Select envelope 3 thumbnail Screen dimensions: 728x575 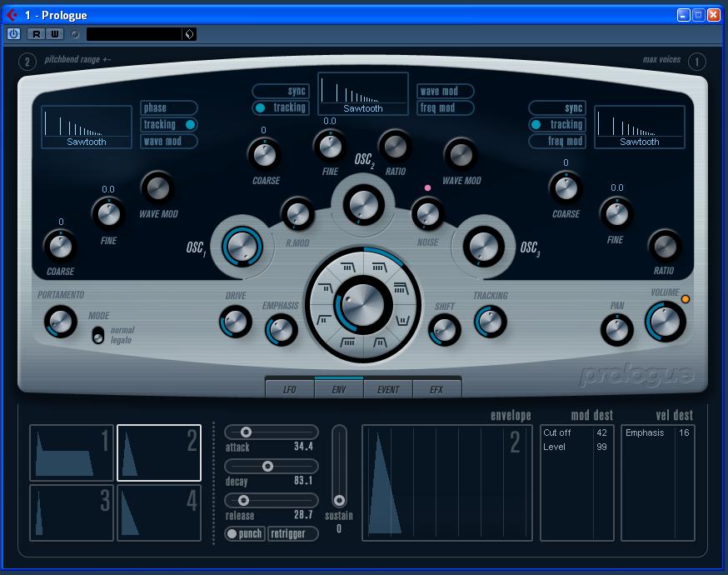coord(72,512)
